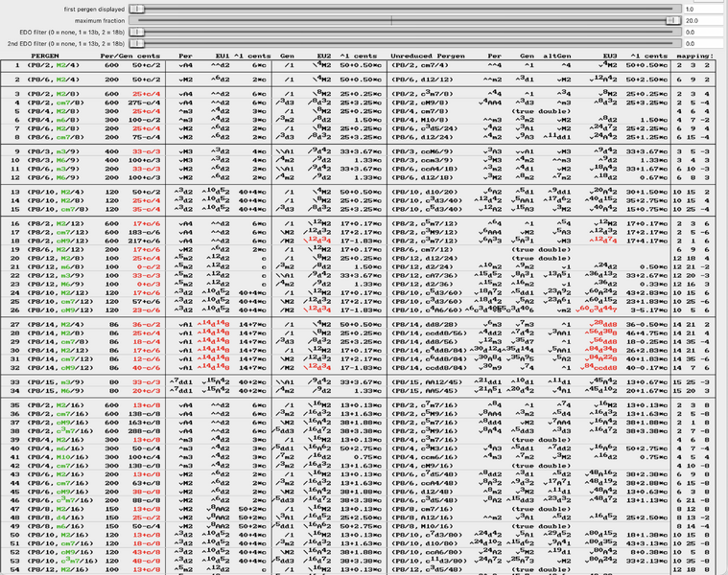
Task: Click the 2nd EDO filter value field
Action: coord(705,44)
